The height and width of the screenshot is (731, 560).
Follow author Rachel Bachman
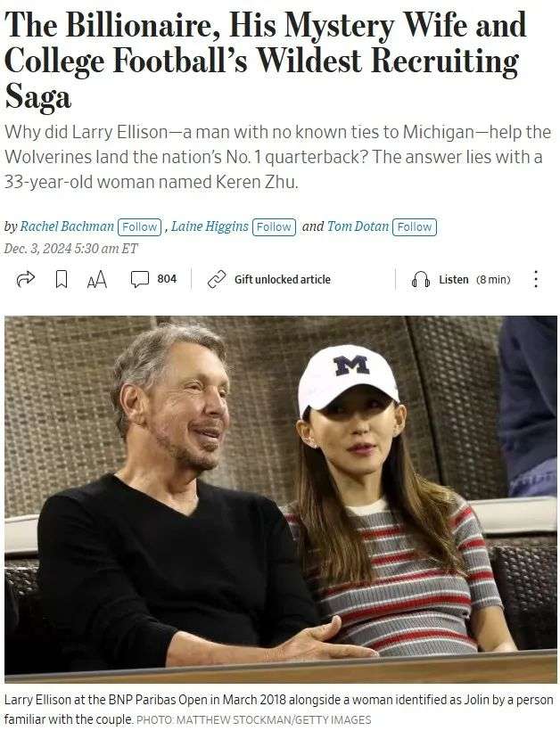140,227
